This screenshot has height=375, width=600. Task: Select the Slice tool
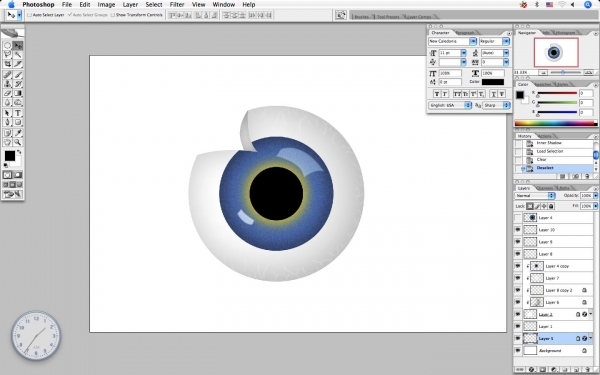pos(18,64)
